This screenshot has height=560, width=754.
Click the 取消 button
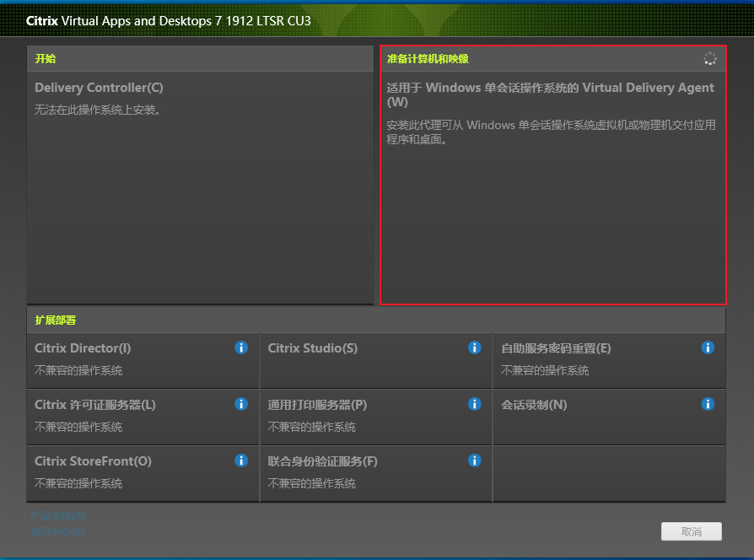click(692, 531)
